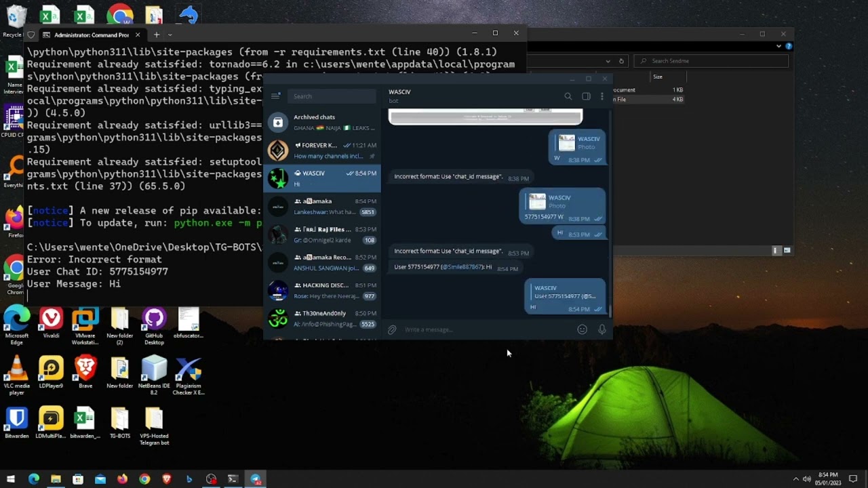Viewport: 868px width, 488px height.
Task: Click the Telegram taskbar icon
Action: point(256,479)
